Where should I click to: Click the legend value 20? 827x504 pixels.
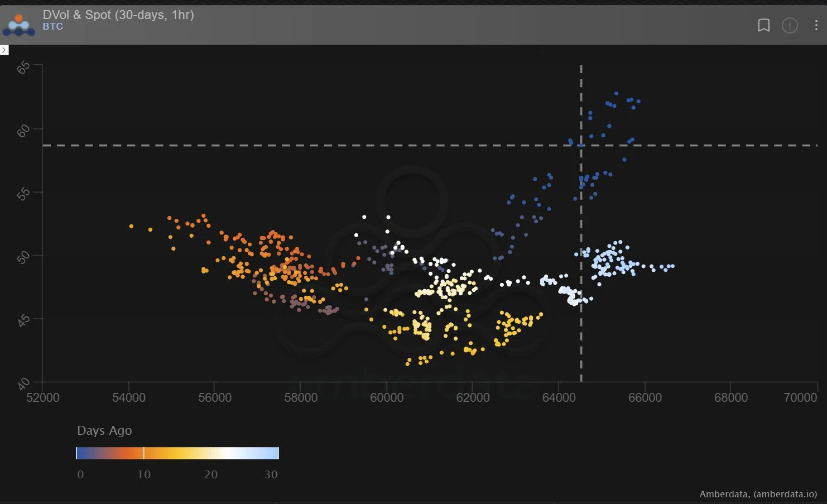(x=210, y=474)
